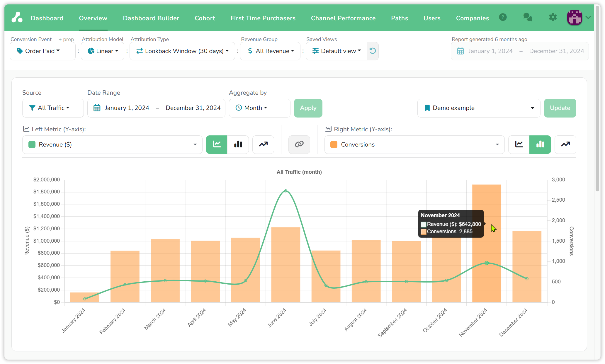Click the user avatar icon
The width and height of the screenshot is (605, 364).
point(575,18)
